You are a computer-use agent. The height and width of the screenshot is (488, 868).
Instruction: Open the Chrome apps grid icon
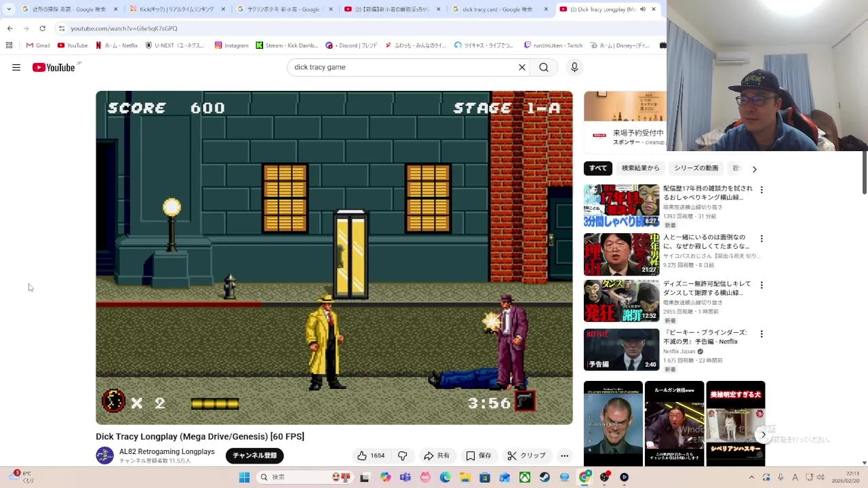pyautogui.click(x=9, y=45)
